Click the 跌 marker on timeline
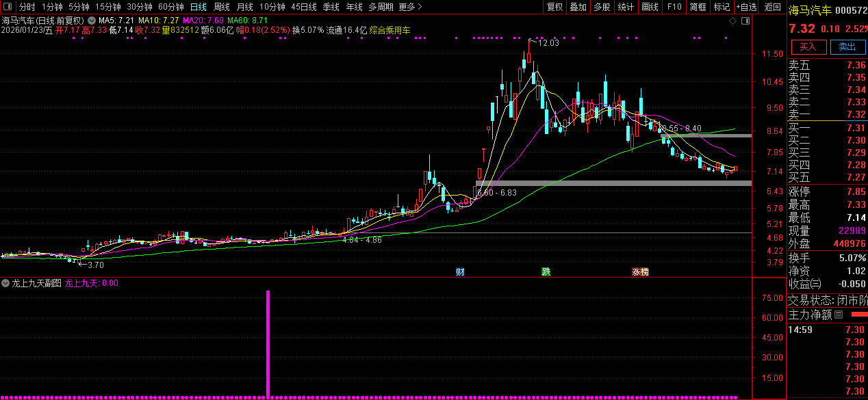Image resolution: width=868 pixels, height=400 pixels. pyautogui.click(x=546, y=271)
